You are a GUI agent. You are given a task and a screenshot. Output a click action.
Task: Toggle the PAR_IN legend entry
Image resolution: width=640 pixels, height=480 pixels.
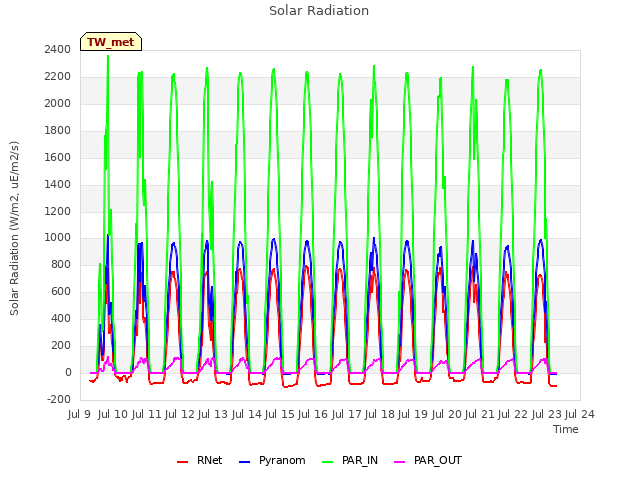coord(350,460)
